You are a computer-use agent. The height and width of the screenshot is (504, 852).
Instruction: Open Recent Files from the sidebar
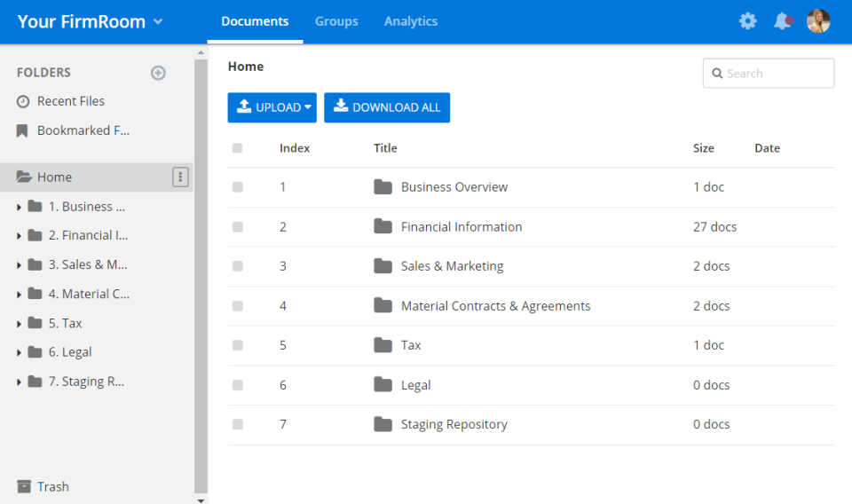[70, 101]
